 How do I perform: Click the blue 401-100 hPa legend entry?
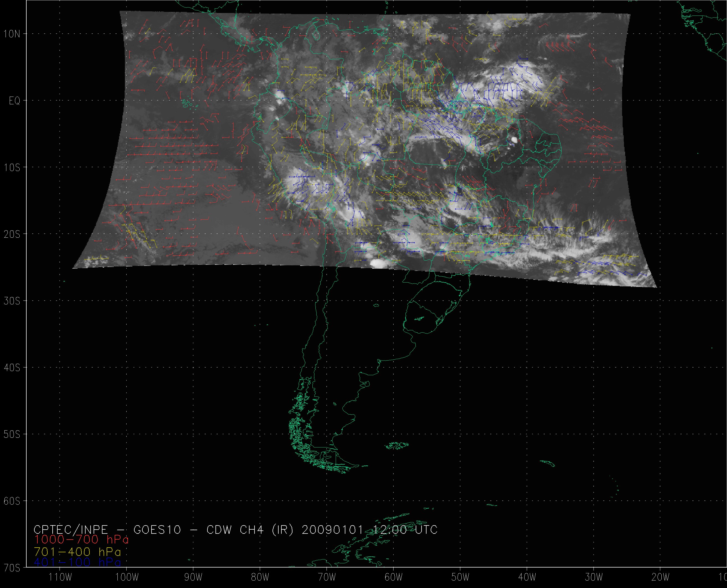click(x=77, y=563)
